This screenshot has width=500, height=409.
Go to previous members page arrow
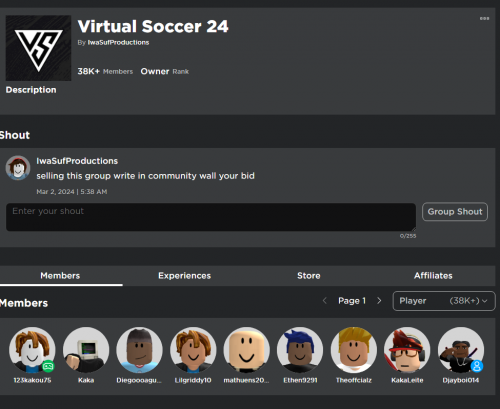(325, 301)
